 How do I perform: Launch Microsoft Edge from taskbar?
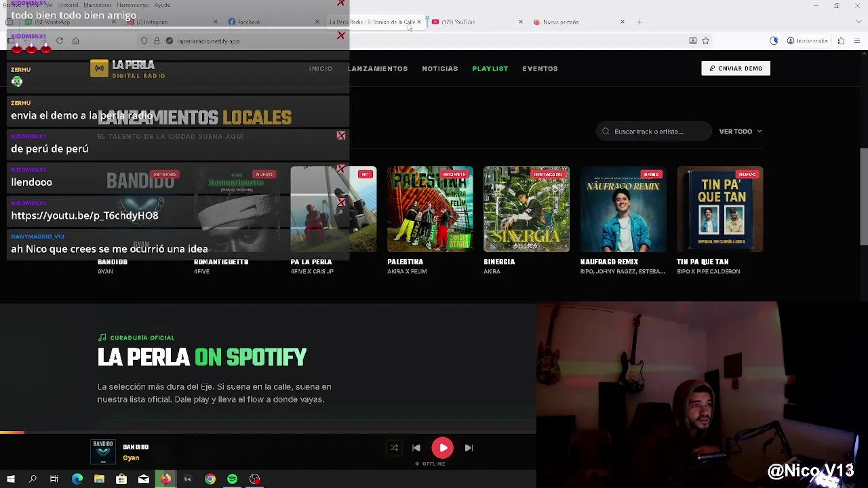click(x=77, y=479)
